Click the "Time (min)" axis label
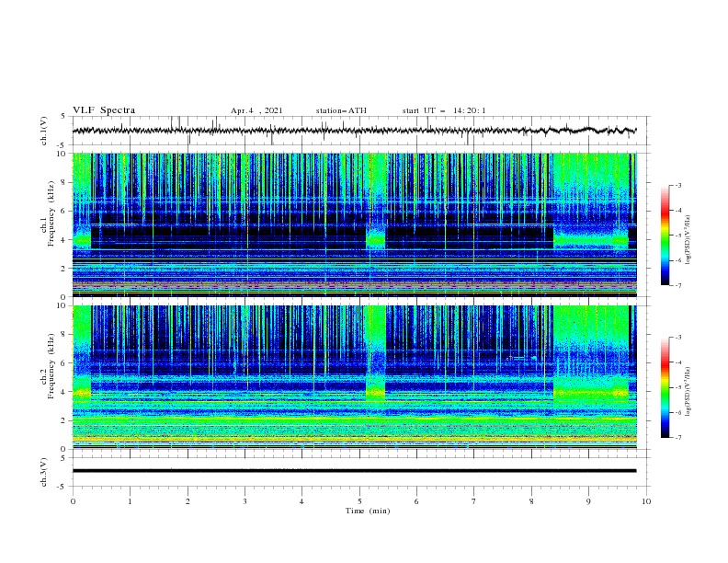The width and height of the screenshot is (728, 563). [x=368, y=511]
